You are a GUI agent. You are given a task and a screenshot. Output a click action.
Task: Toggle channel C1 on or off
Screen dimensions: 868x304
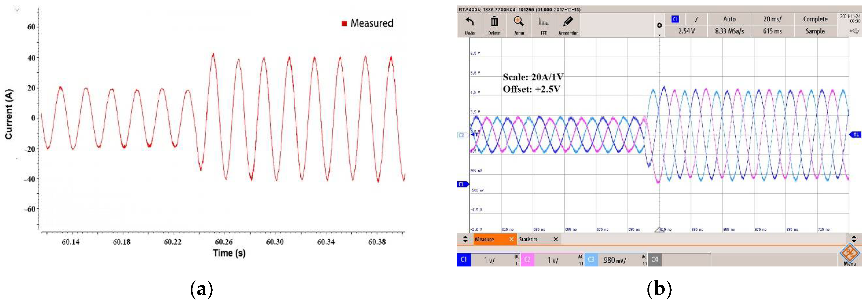[464, 260]
